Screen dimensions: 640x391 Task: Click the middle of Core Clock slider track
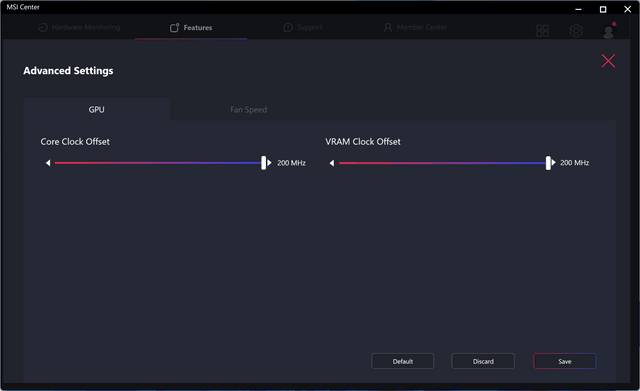click(158, 163)
